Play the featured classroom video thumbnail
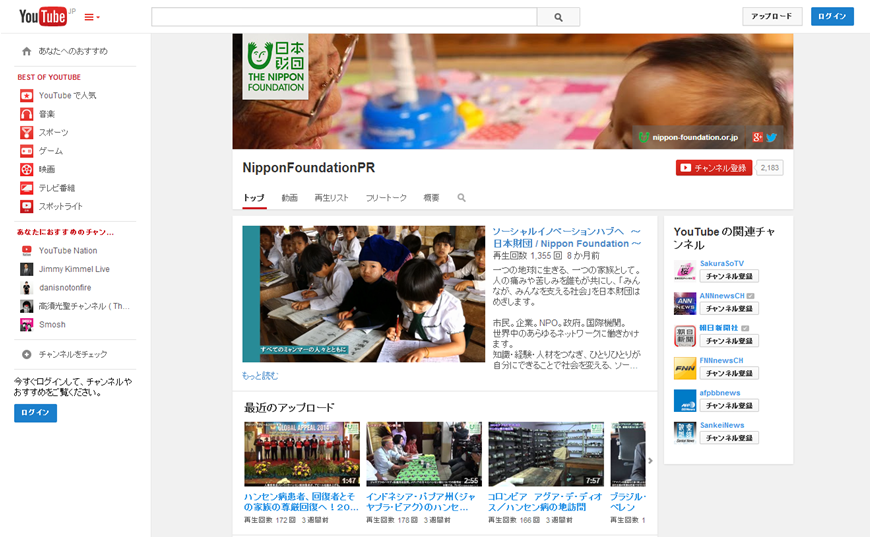This screenshot has height=538, width=871. pos(363,294)
